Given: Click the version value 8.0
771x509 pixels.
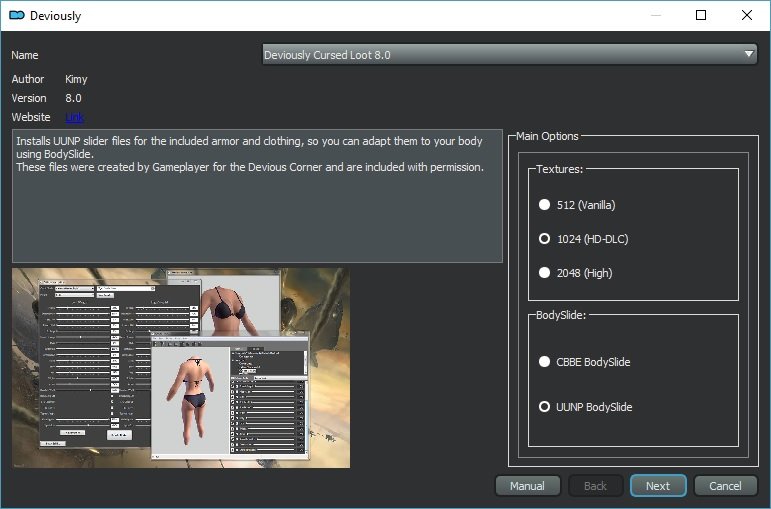Looking at the screenshot, I should [73, 98].
